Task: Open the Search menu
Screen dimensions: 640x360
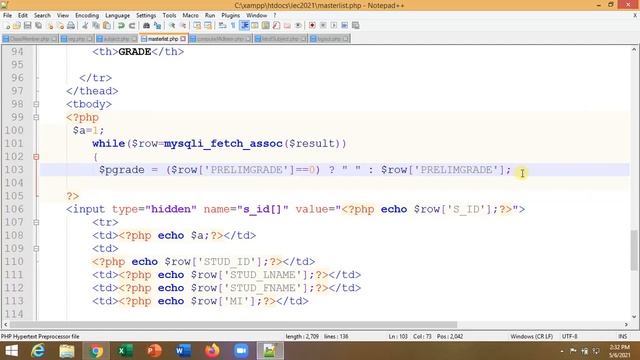Action: [x=42, y=15]
